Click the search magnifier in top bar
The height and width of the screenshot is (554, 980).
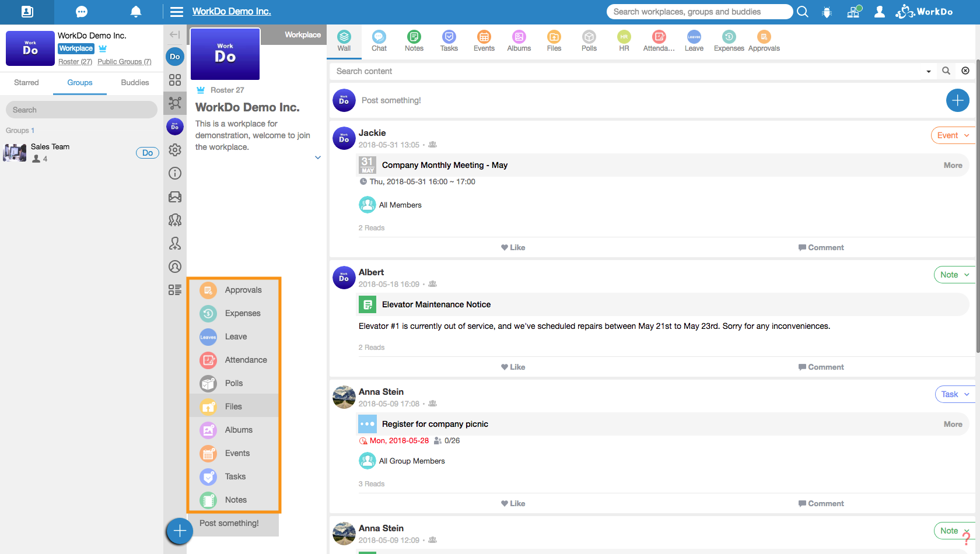point(803,12)
